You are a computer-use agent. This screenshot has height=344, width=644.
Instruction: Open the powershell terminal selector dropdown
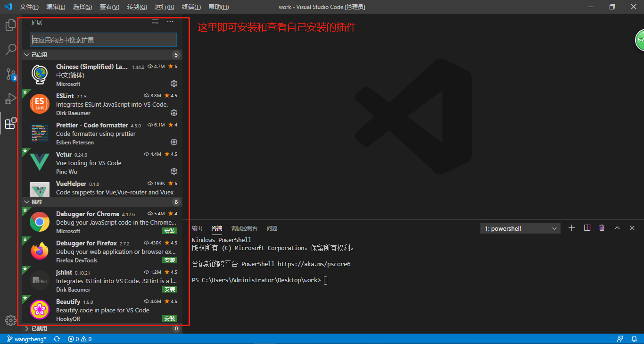[x=520, y=228]
